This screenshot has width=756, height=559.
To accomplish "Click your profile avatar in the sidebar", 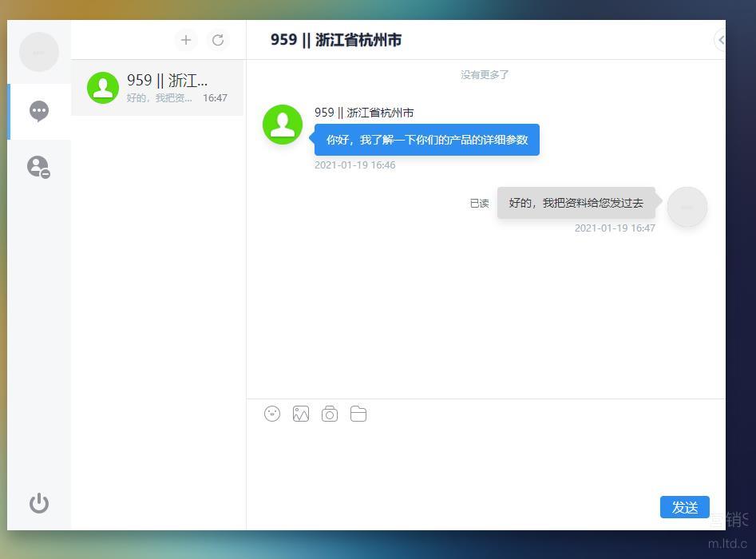I will [x=39, y=52].
